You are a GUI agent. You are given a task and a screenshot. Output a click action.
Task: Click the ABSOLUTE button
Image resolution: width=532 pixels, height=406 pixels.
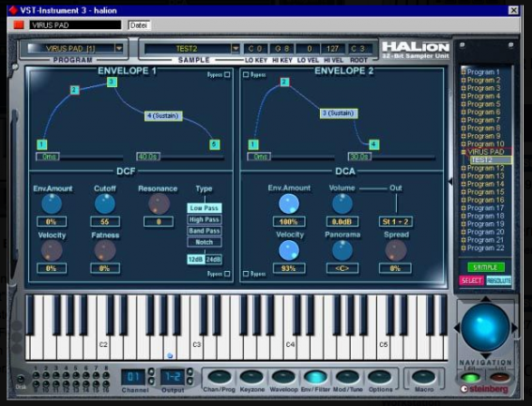click(499, 280)
